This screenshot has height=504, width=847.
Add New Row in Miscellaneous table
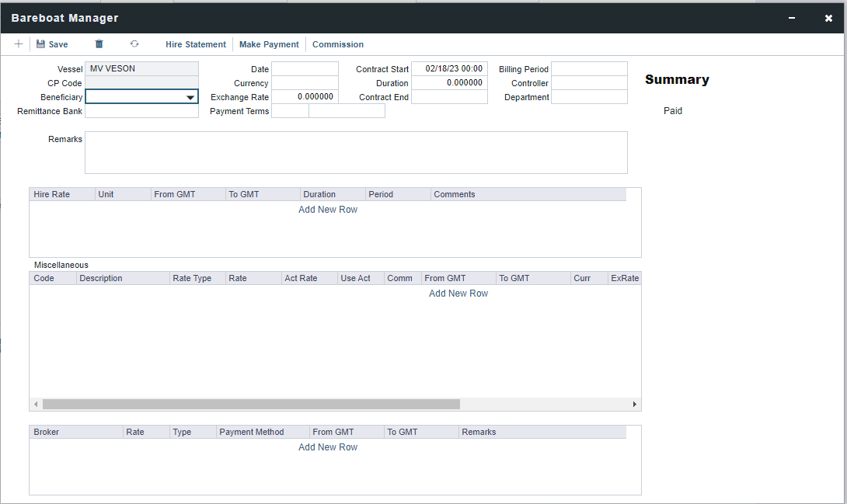coord(458,294)
